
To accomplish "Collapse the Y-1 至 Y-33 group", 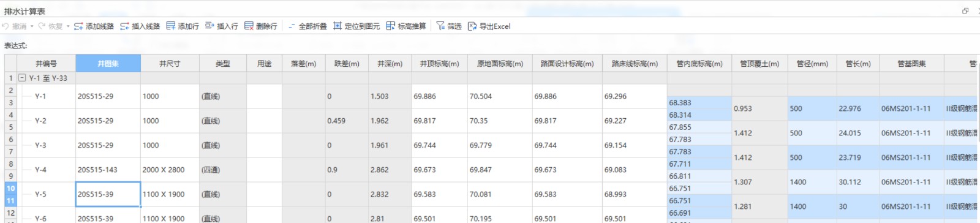I will pos(22,78).
